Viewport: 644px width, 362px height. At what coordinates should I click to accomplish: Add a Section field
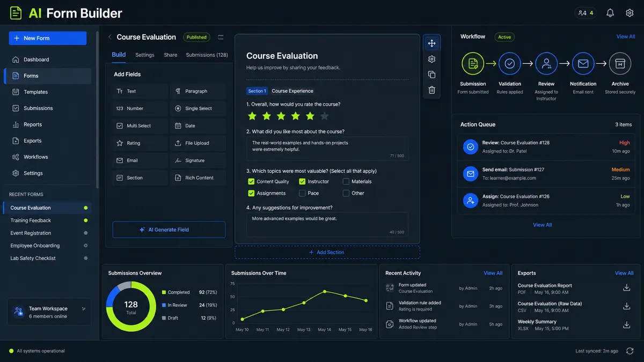tap(140, 178)
